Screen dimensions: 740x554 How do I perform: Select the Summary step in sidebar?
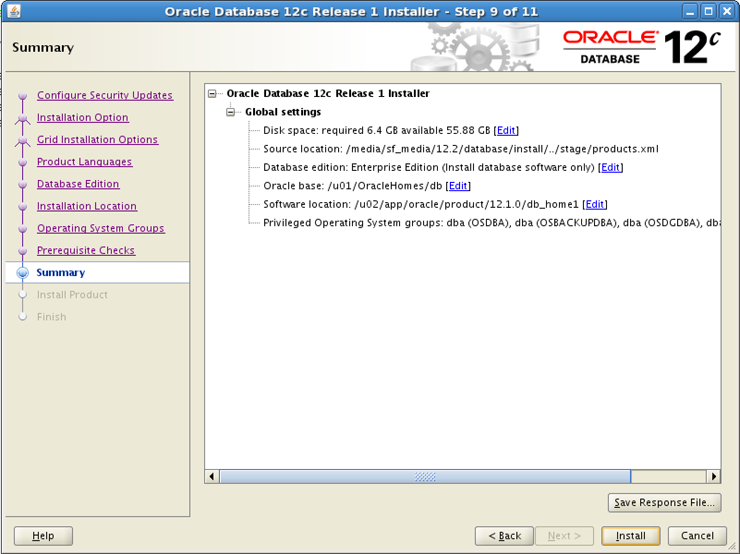(61, 273)
